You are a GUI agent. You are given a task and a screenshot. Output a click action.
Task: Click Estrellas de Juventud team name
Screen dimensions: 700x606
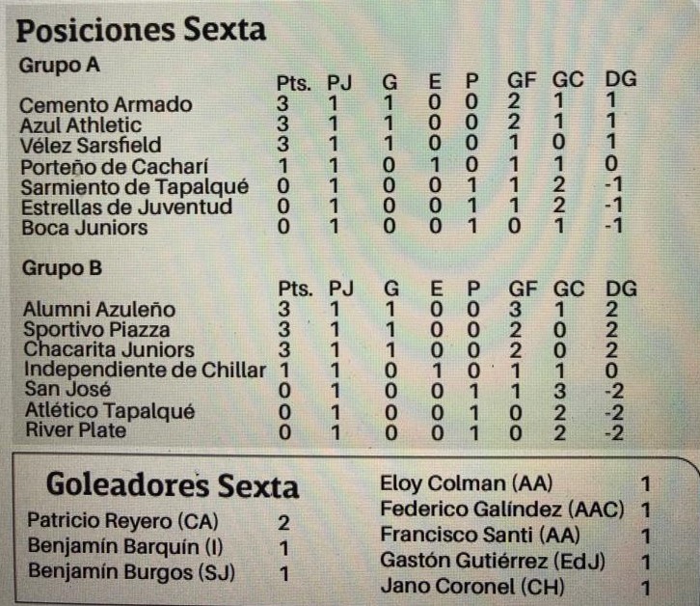(x=126, y=207)
